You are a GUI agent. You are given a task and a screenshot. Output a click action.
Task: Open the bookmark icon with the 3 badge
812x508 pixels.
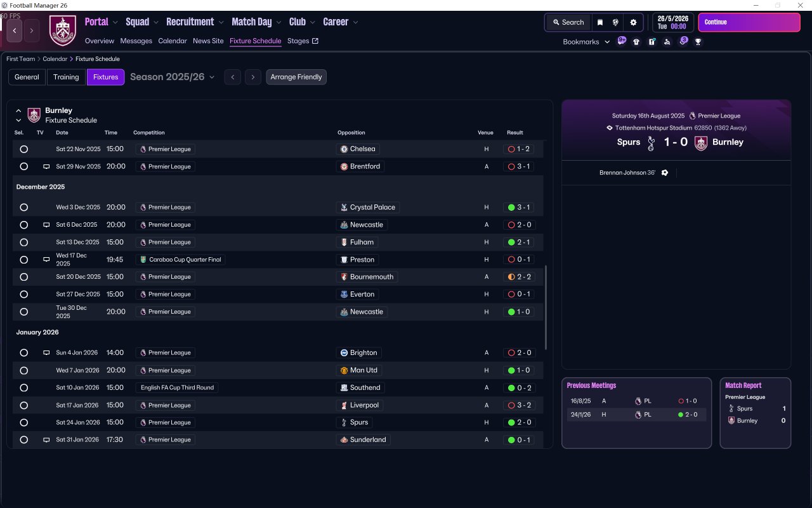pos(683,41)
